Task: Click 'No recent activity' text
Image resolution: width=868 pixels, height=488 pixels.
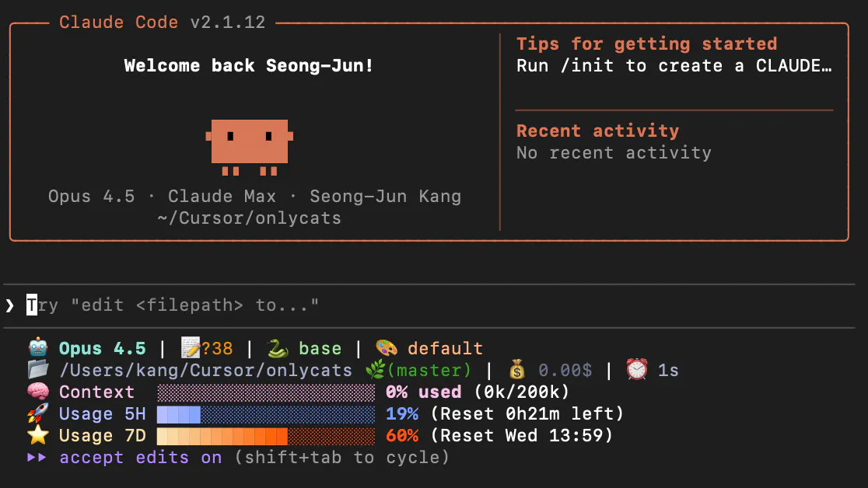Action: tap(614, 153)
